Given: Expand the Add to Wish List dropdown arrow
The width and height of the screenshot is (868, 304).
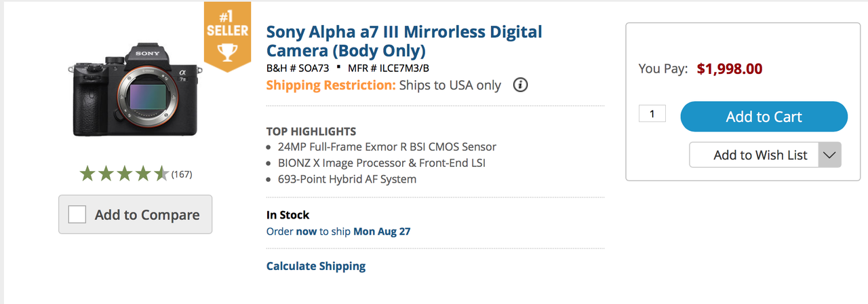Looking at the screenshot, I should coord(830,155).
